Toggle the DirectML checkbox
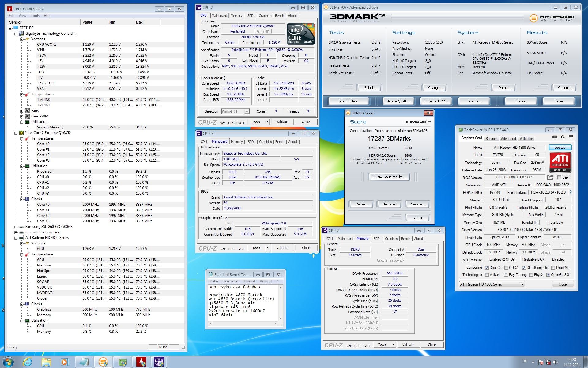 tap(553, 268)
